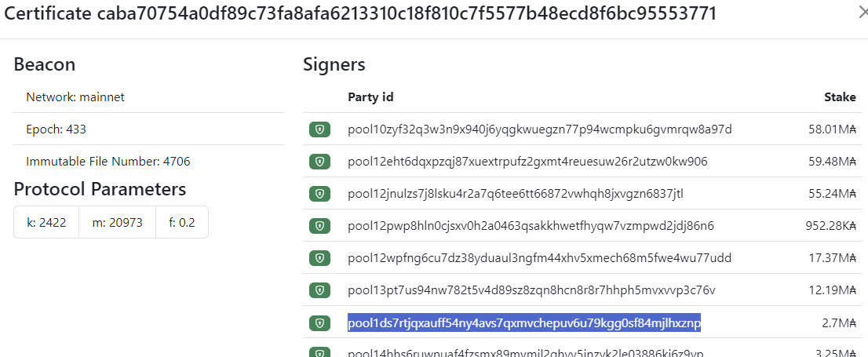This screenshot has width=868, height=357.
Task: Click the 952.28K₳ stake value
Action: pyautogui.click(x=831, y=226)
